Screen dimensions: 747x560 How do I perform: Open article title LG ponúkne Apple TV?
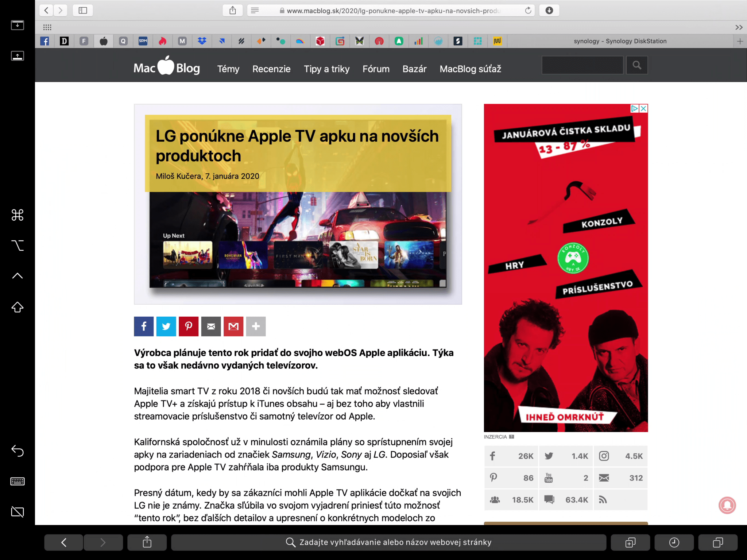pyautogui.click(x=297, y=146)
